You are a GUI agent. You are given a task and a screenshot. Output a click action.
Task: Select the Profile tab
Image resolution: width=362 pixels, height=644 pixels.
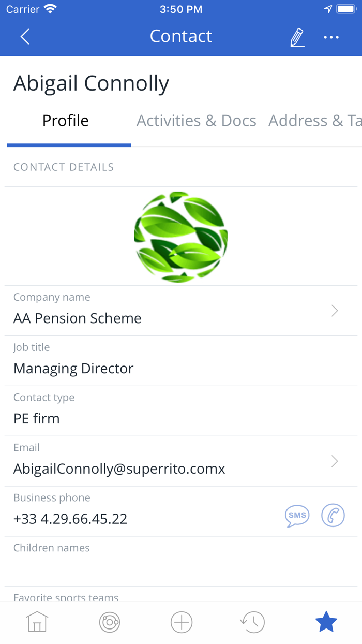(66, 121)
